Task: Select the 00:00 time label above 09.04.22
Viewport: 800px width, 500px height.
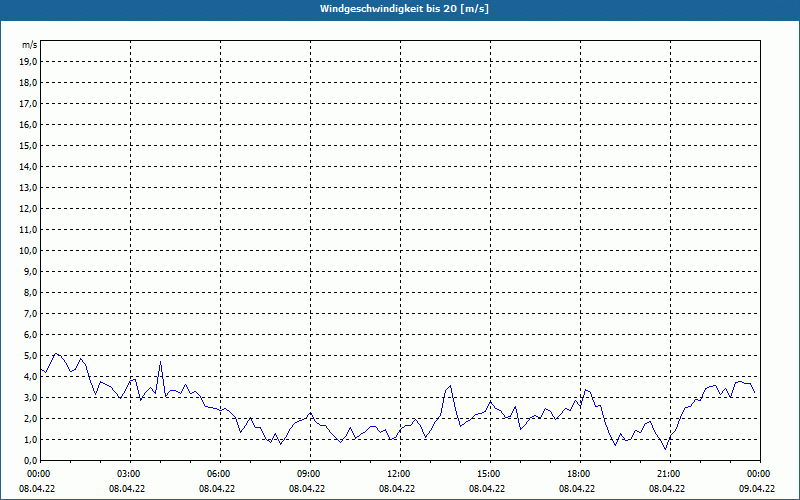Action: coord(759,474)
